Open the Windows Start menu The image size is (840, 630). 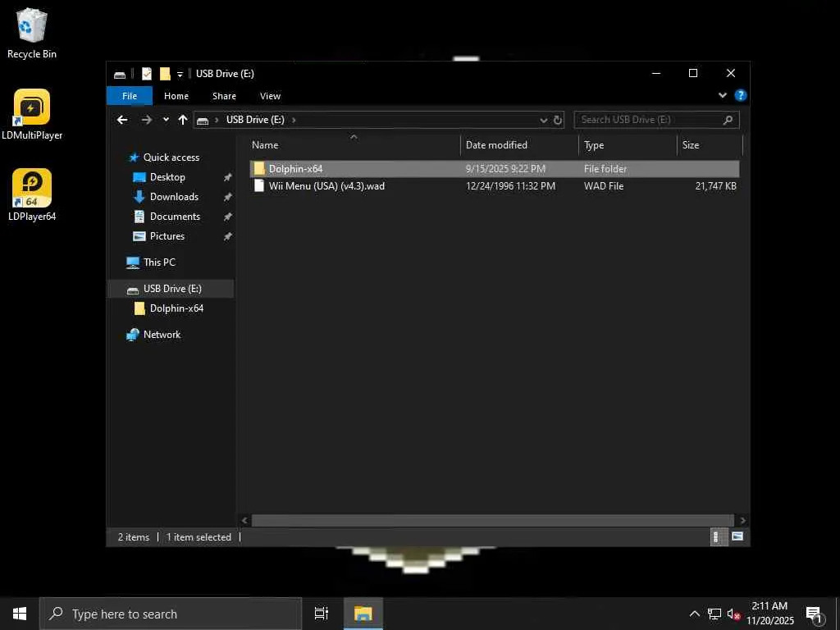tap(20, 614)
